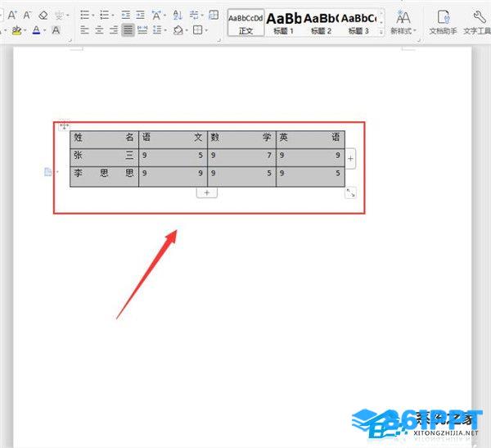The width and height of the screenshot is (491, 448).
Task: Clear formatting with the eraser icon
Action: coord(43,15)
